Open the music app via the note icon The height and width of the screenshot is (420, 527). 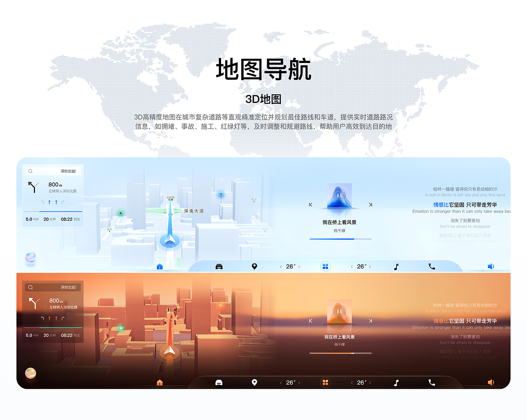pyautogui.click(x=396, y=266)
